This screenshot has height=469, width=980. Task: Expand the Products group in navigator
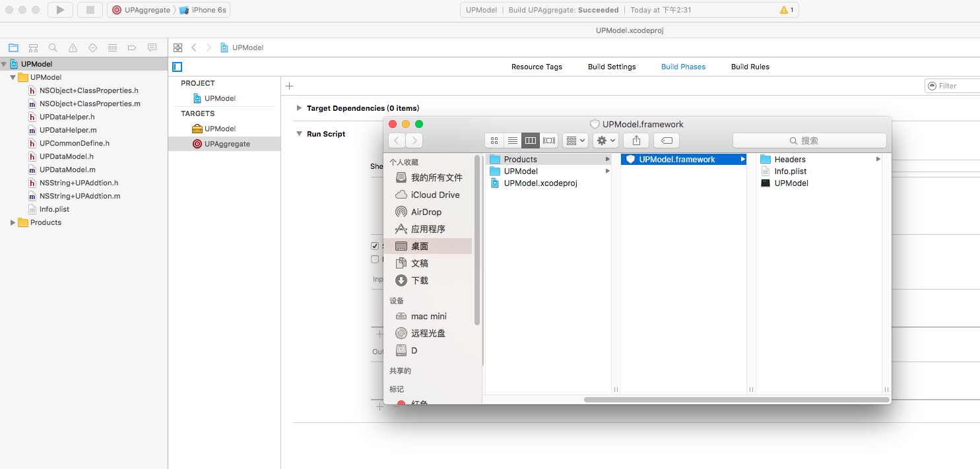pyautogui.click(x=13, y=222)
